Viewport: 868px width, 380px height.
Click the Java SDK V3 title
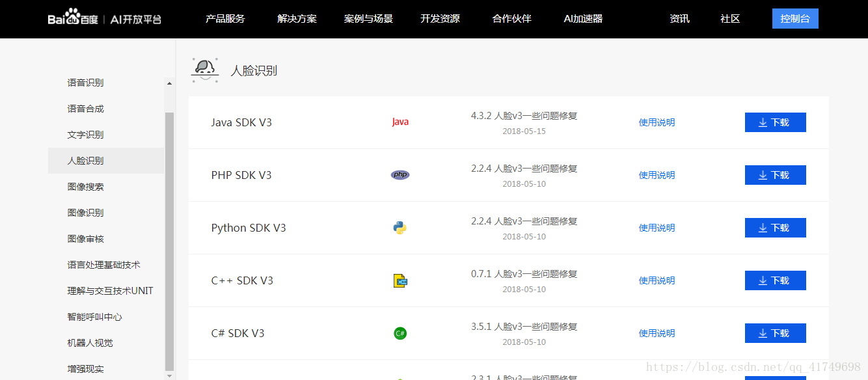[x=241, y=122]
